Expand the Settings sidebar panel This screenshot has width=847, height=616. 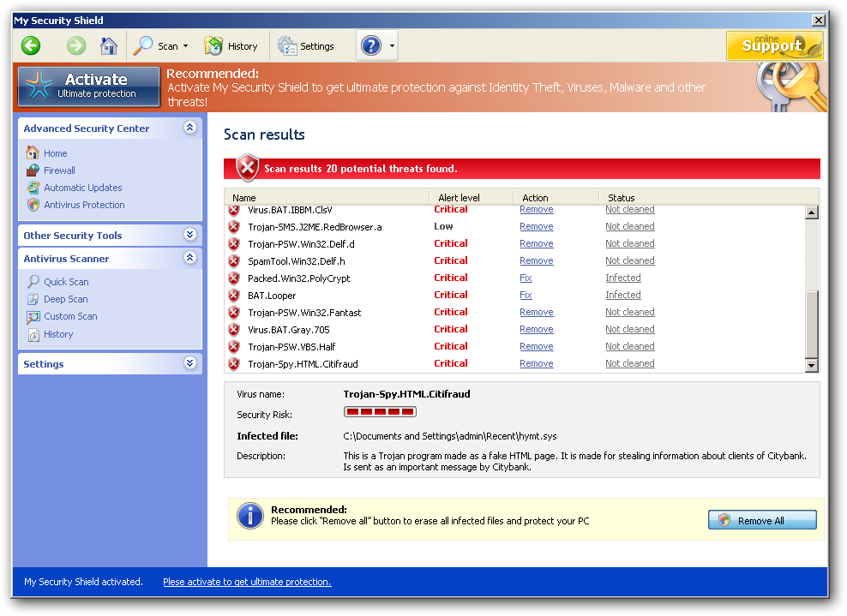[x=189, y=362]
